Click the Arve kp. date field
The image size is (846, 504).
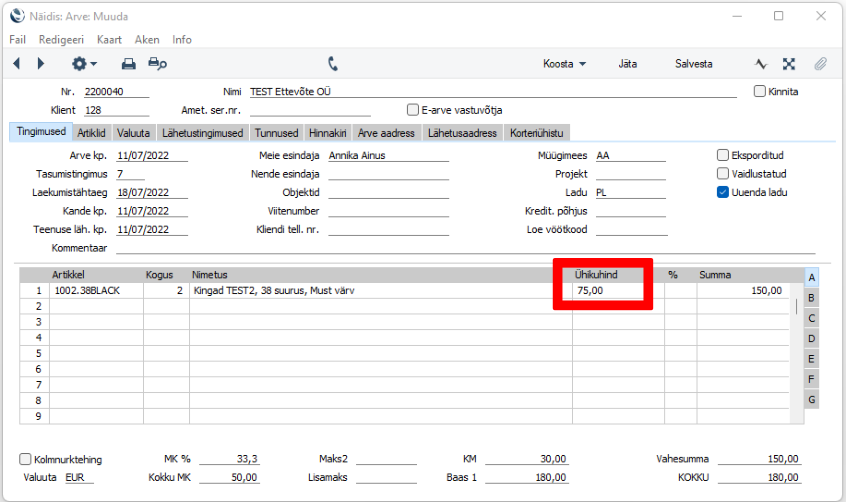pos(152,155)
